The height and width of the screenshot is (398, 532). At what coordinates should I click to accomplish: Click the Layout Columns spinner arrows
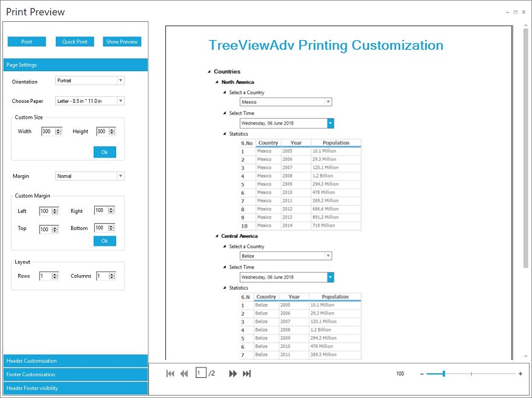pyautogui.click(x=112, y=276)
